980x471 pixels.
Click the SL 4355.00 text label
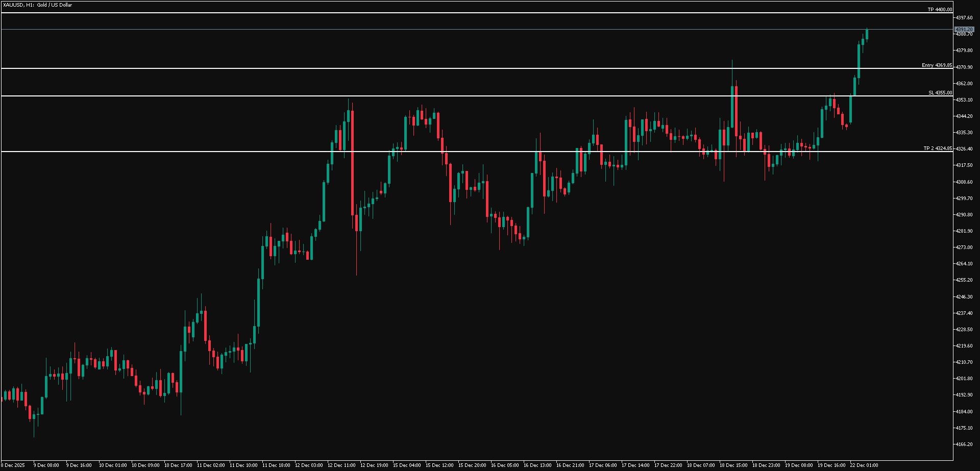pos(940,92)
